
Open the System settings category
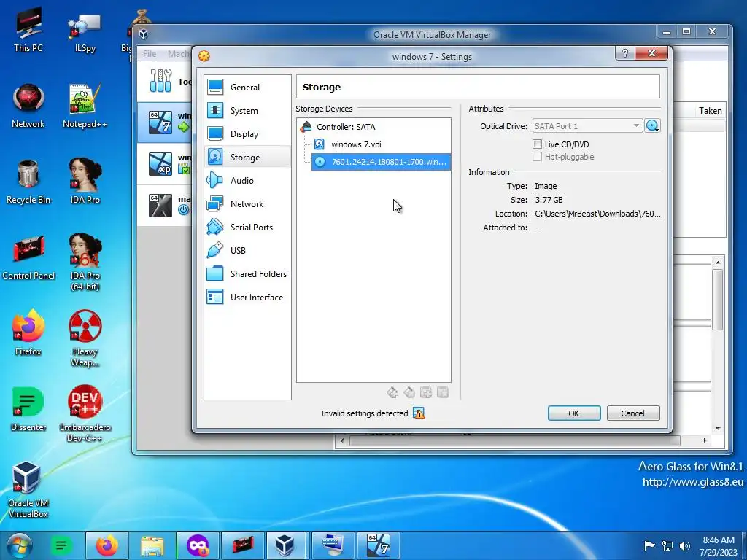[x=247, y=111]
